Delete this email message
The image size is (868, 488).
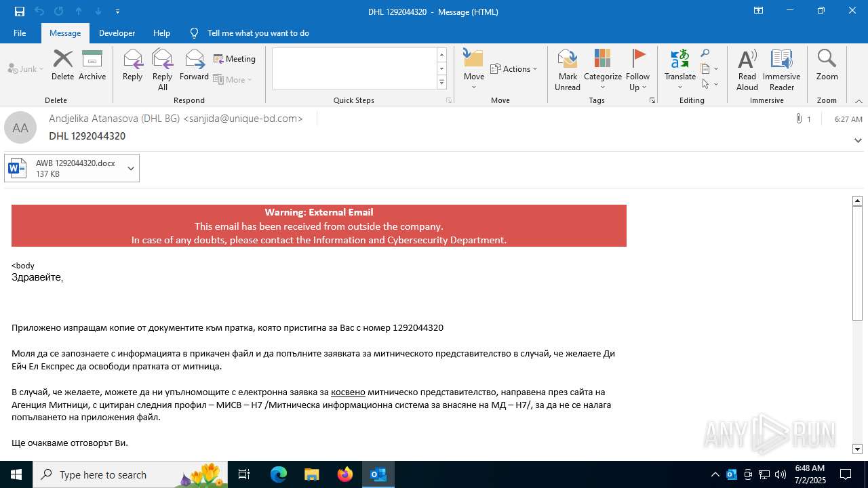pos(62,65)
